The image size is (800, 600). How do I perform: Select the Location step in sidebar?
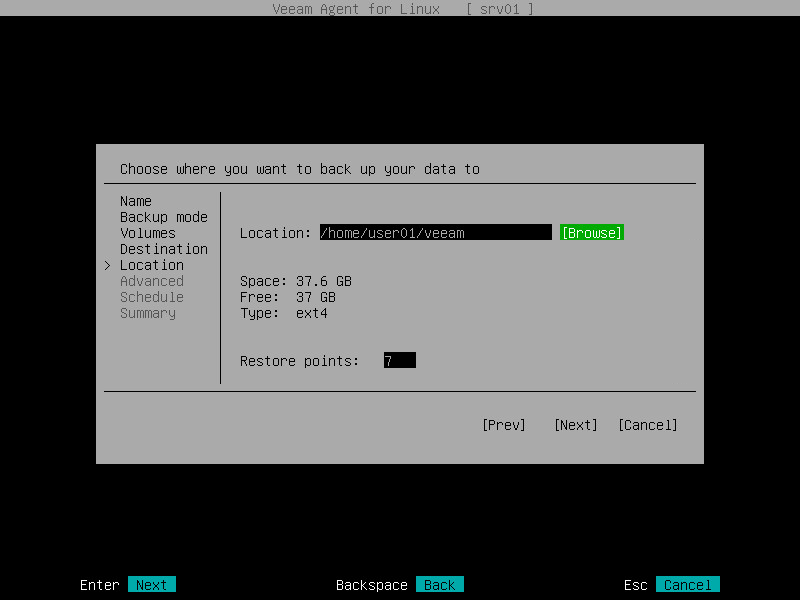pyautogui.click(x=152, y=265)
